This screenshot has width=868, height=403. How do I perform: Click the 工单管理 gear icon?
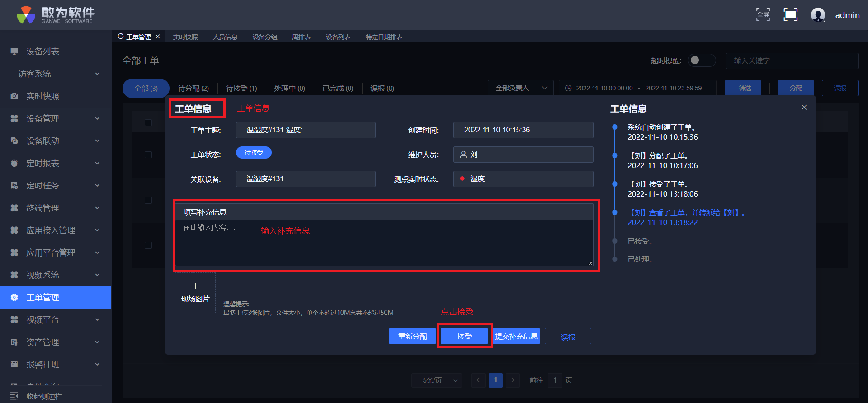click(14, 297)
